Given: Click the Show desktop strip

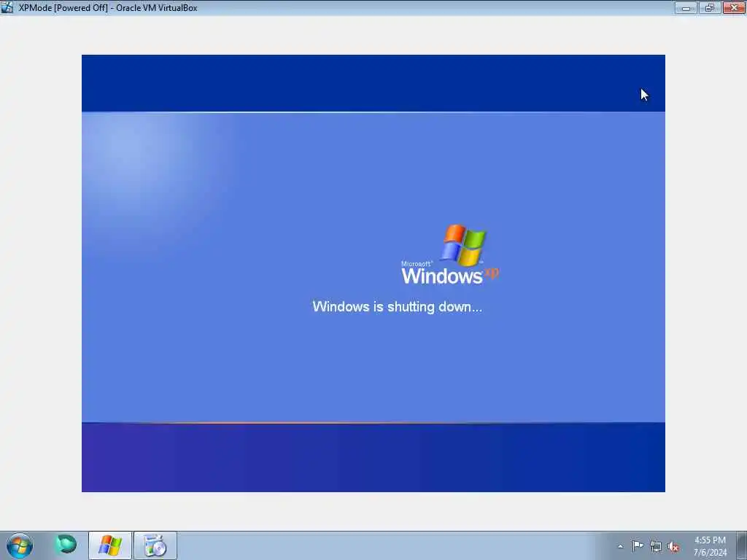Looking at the screenshot, I should click(x=742, y=545).
